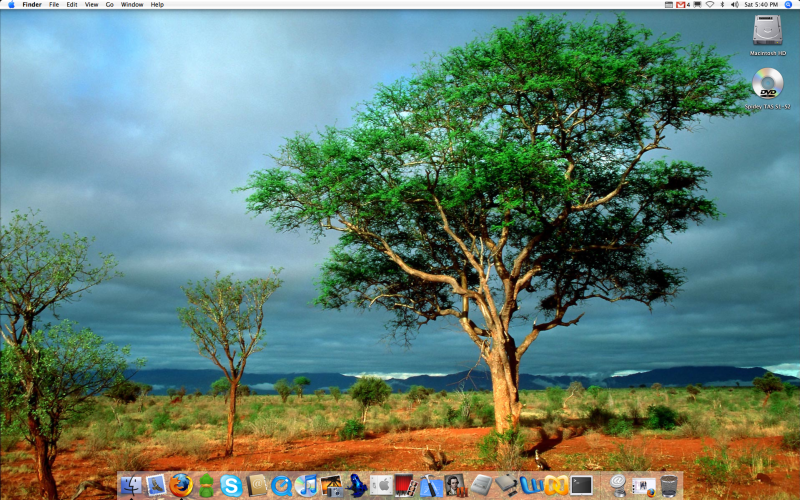Click the drive with USB cable icon
Viewport: 800px width, 500px height.
point(506,485)
